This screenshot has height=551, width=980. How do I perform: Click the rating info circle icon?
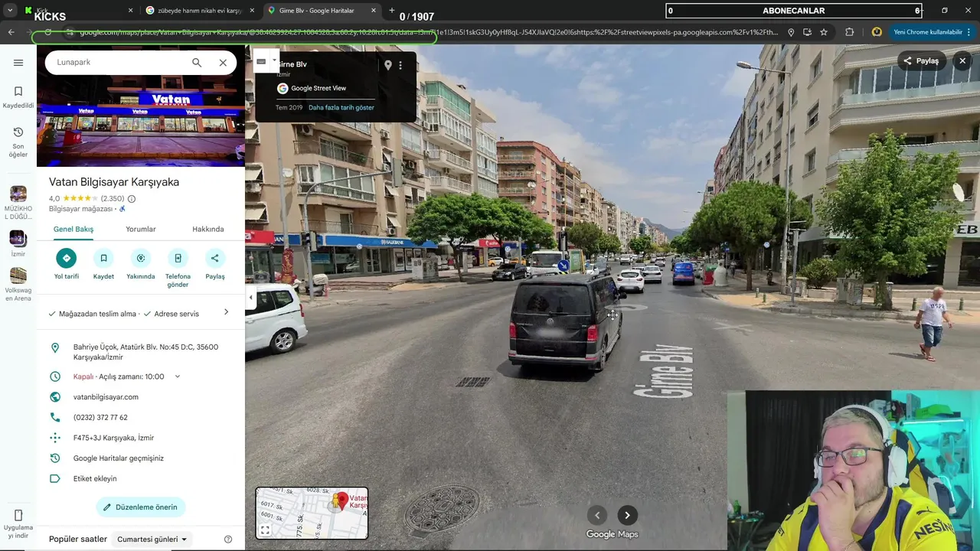132,199
